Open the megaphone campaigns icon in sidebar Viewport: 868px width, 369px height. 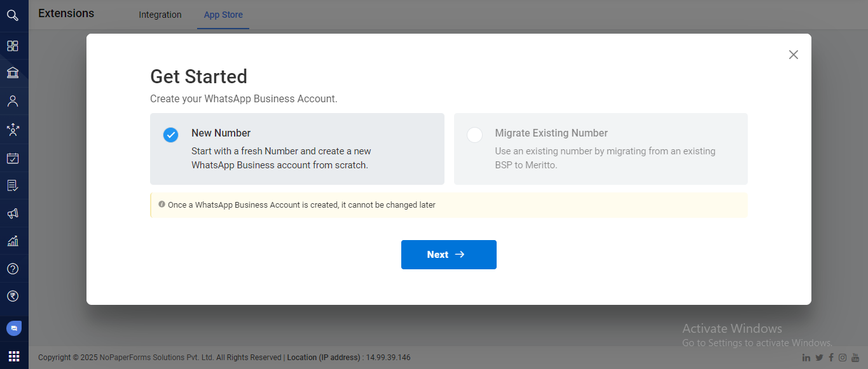[x=13, y=213]
